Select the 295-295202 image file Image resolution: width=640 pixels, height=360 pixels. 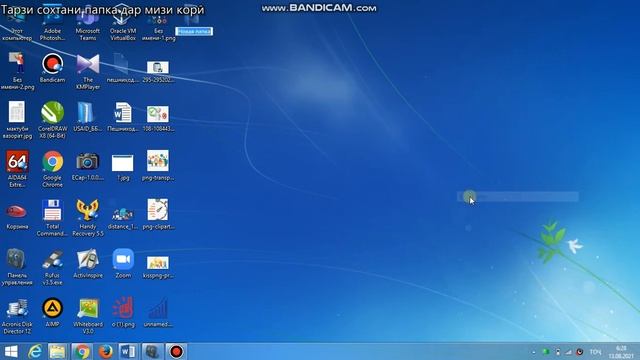[158, 72]
